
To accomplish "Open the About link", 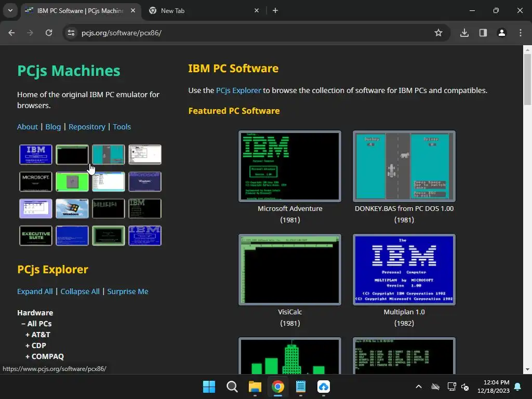I will click(28, 127).
